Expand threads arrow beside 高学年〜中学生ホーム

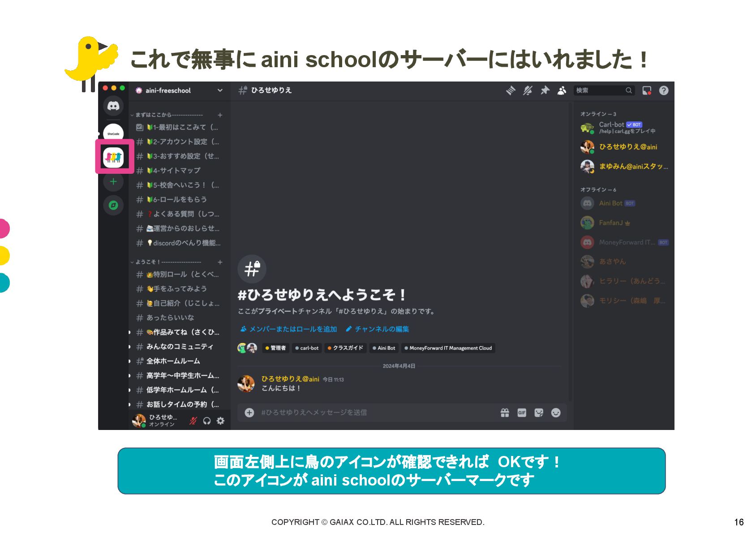(130, 376)
